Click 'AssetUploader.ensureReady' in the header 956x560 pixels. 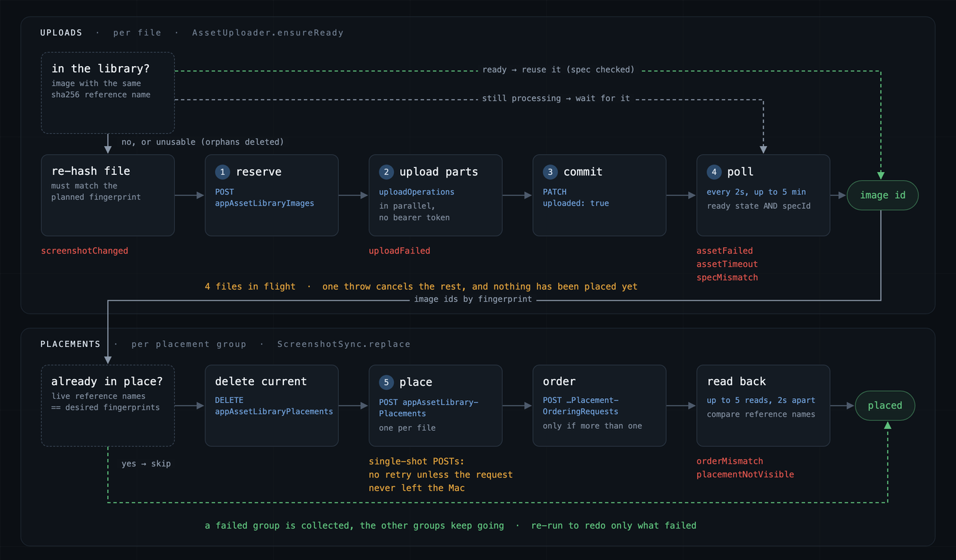click(x=268, y=33)
